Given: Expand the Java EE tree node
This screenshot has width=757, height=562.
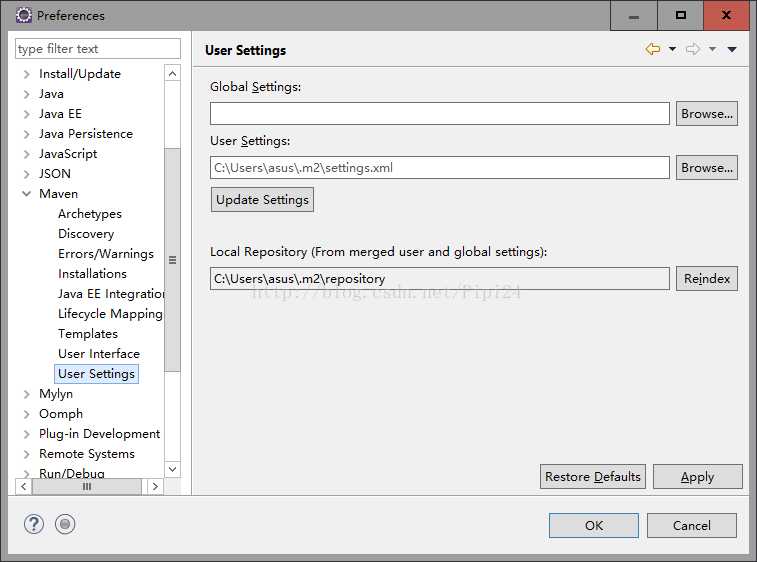Looking at the screenshot, I should pos(27,114).
